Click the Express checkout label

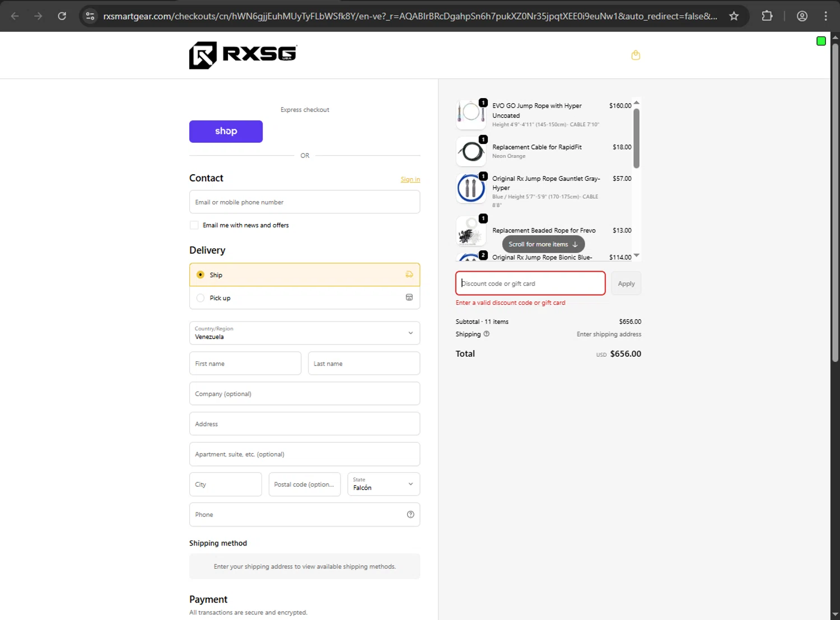click(x=305, y=110)
